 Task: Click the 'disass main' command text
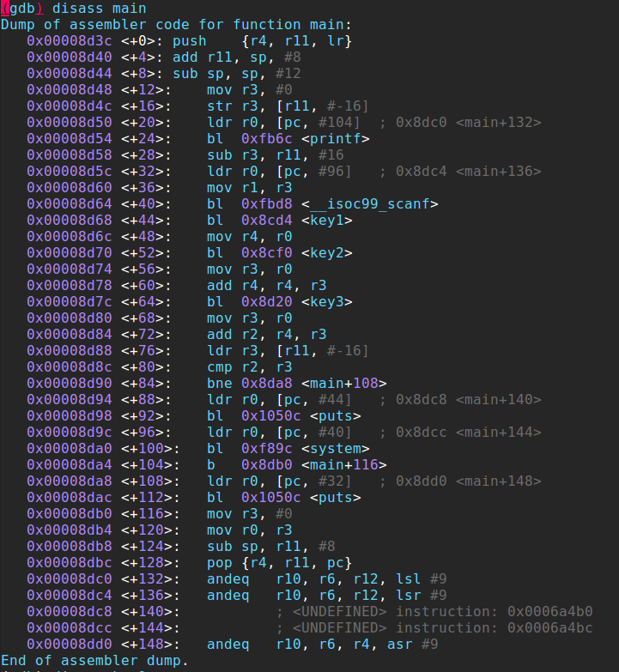coord(99,8)
